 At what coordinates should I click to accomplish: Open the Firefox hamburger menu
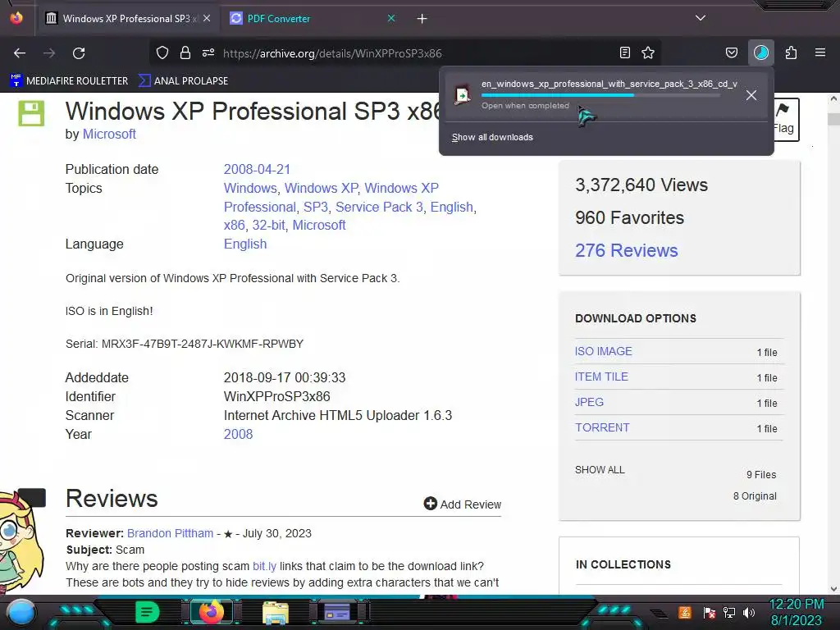coord(820,52)
